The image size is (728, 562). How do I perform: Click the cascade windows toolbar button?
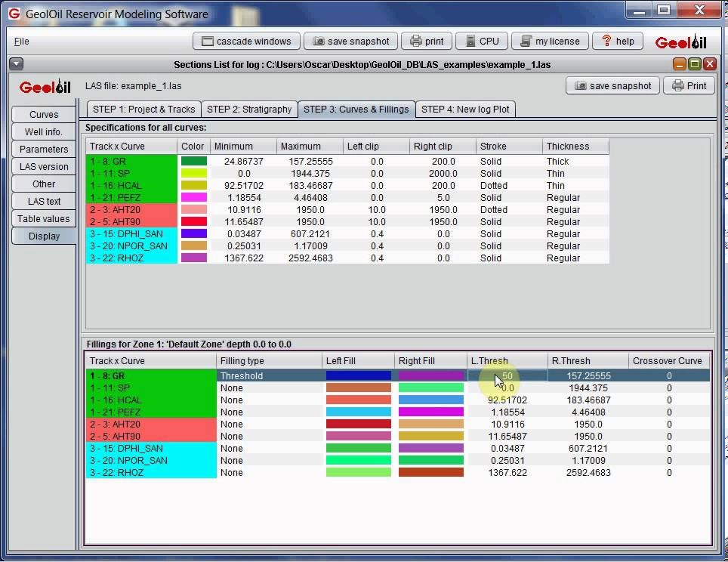coord(246,42)
